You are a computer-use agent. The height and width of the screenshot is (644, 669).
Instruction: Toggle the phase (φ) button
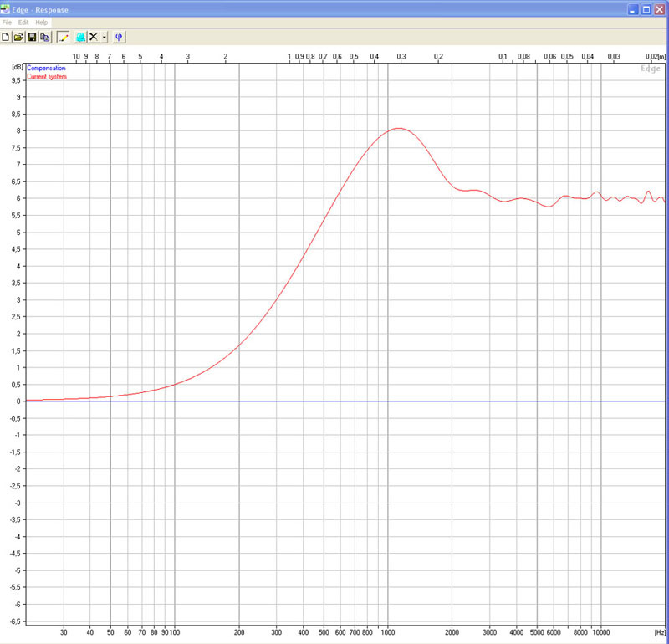(119, 38)
